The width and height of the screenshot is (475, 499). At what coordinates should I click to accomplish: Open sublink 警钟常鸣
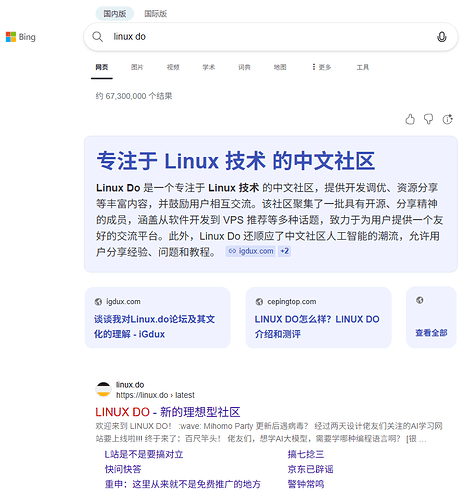click(x=306, y=484)
